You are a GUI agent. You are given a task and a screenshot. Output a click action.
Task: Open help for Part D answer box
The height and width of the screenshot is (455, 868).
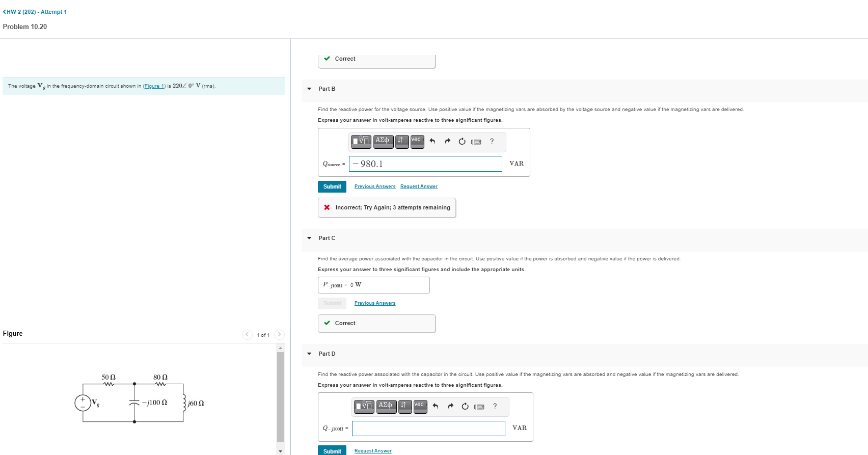(495, 406)
